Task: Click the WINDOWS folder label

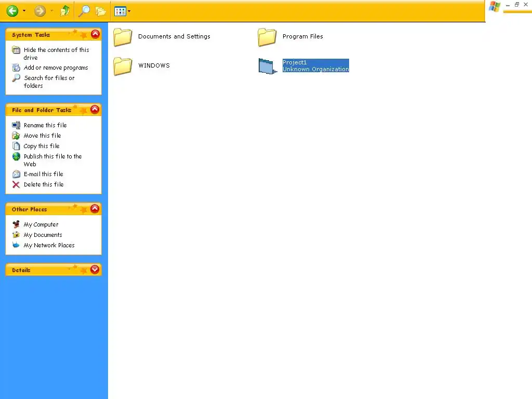Action: coord(154,65)
